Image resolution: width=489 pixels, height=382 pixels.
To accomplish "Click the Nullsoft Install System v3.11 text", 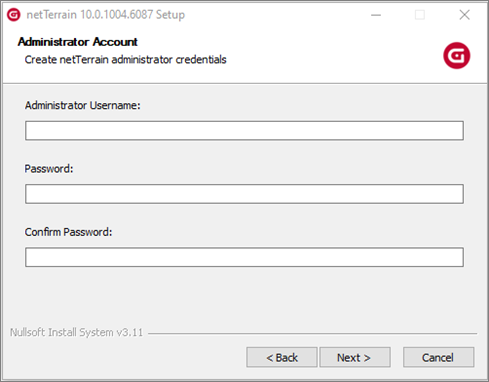I will [x=76, y=332].
